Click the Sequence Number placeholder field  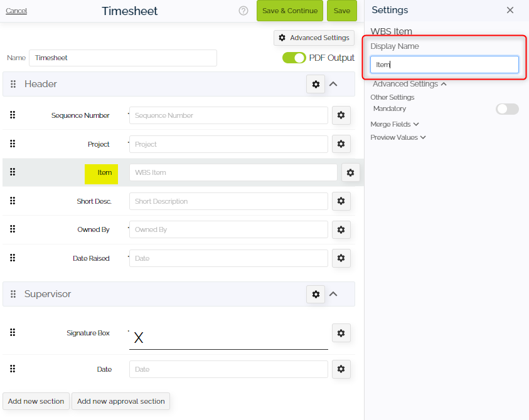(228, 115)
